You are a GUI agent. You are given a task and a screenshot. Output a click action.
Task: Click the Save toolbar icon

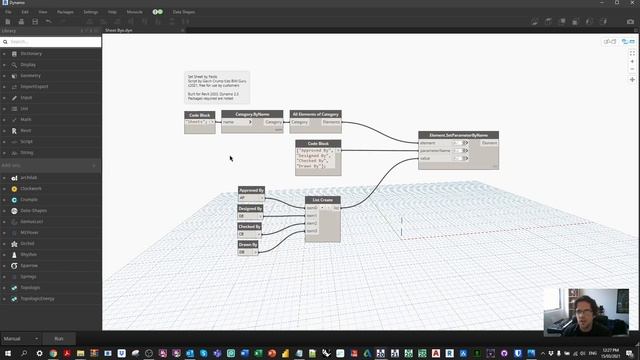35,22
